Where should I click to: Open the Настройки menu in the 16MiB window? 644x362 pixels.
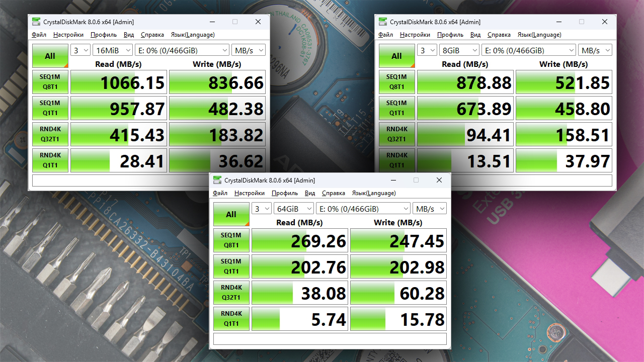[x=68, y=35]
